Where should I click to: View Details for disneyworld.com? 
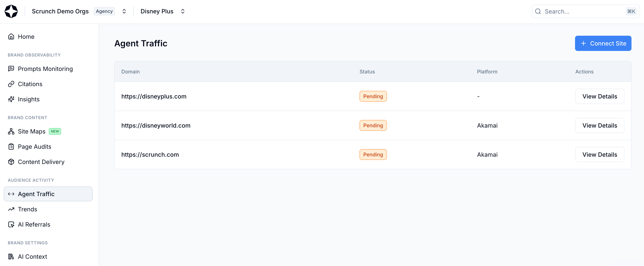(x=600, y=125)
